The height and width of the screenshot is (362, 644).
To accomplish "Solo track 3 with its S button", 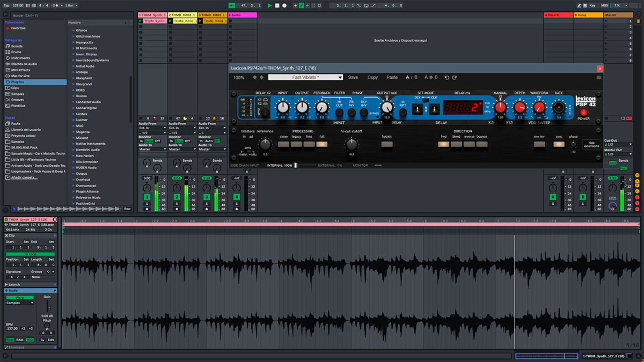I will click(206, 204).
